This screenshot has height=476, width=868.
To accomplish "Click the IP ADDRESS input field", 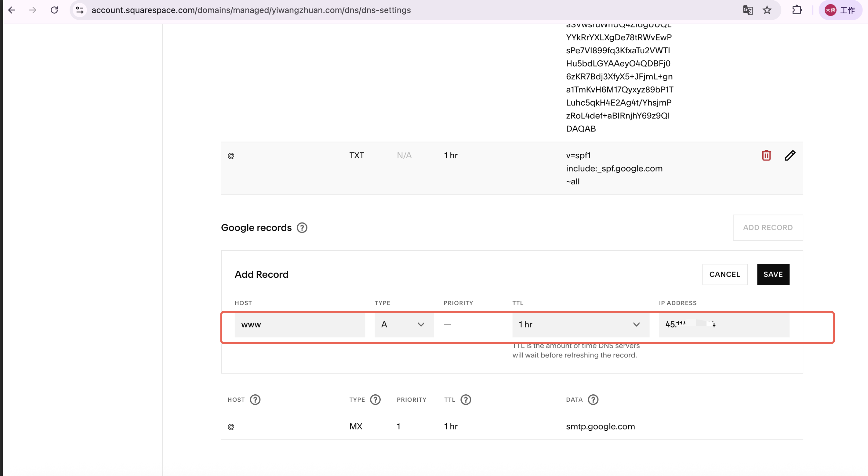I will pyautogui.click(x=724, y=325).
